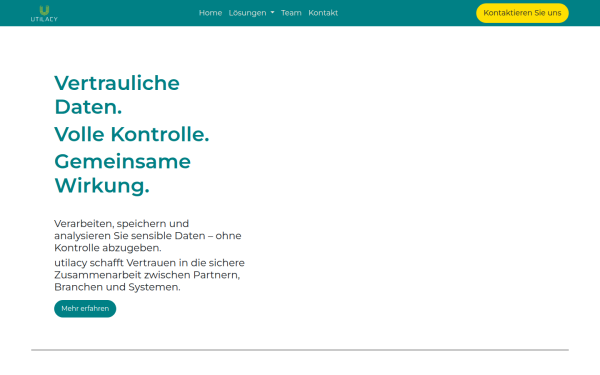This screenshot has height=375, width=600.
Task: Click the yellow Kontaktieren Sie uns button
Action: (522, 13)
